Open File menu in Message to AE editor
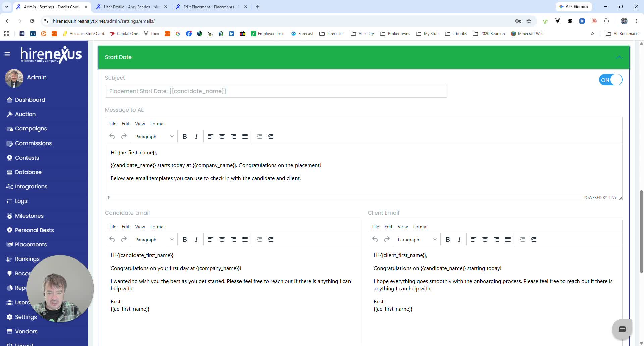This screenshot has height=346, width=644. click(x=113, y=124)
